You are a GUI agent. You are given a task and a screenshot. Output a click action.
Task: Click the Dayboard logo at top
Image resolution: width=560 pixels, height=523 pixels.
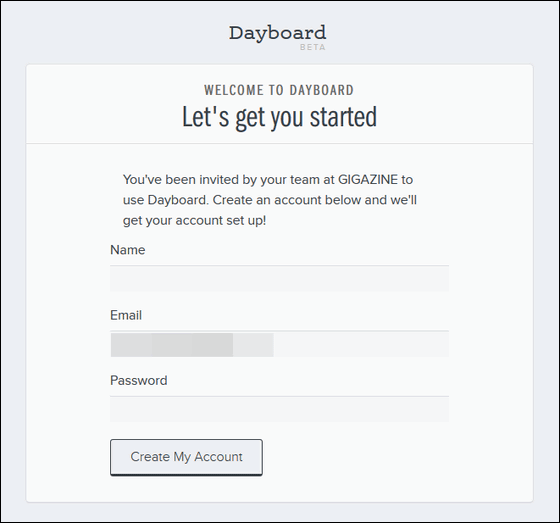[278, 34]
